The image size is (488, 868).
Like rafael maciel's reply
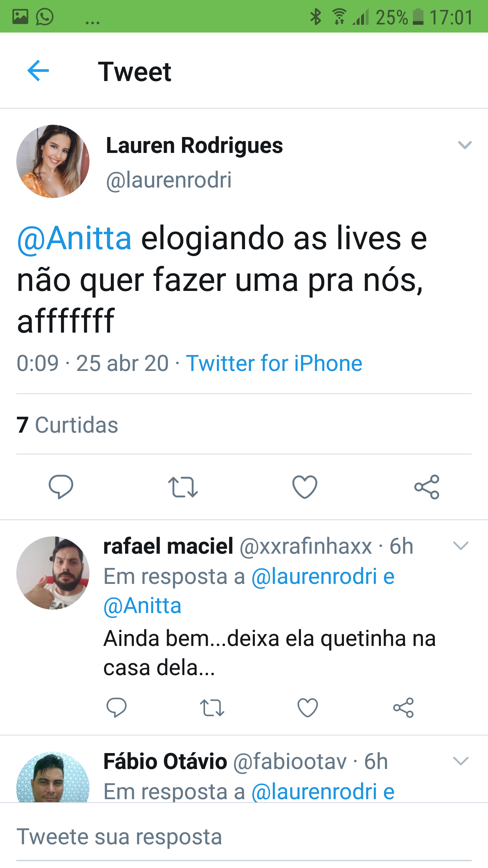click(x=307, y=708)
